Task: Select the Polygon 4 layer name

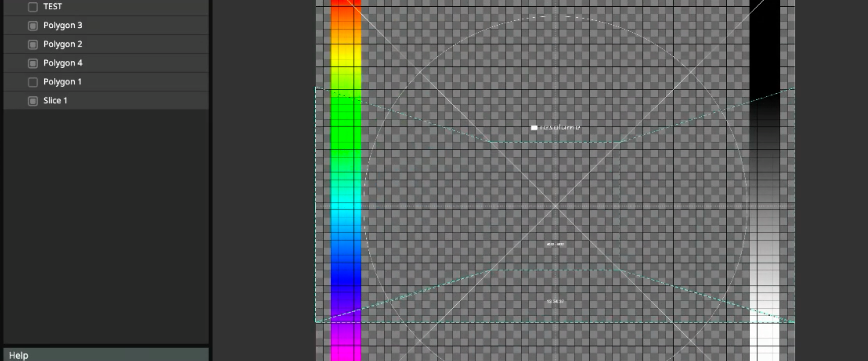Action: [63, 63]
